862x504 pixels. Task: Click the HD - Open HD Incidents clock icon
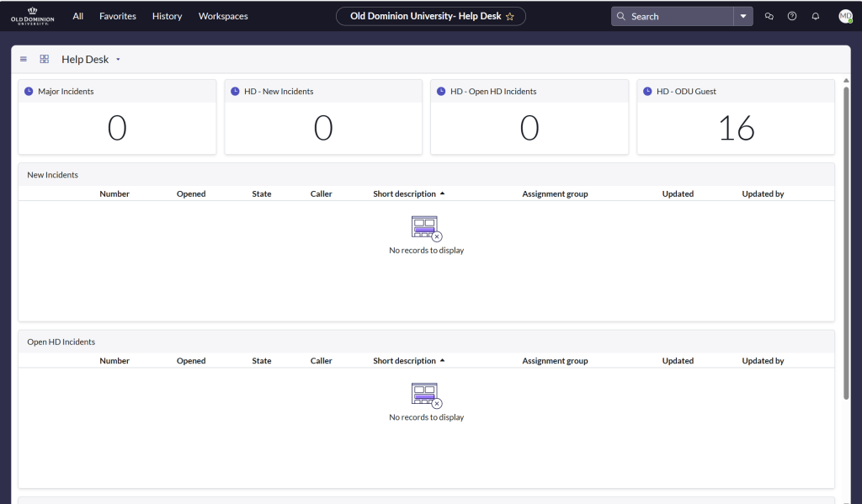click(x=441, y=91)
